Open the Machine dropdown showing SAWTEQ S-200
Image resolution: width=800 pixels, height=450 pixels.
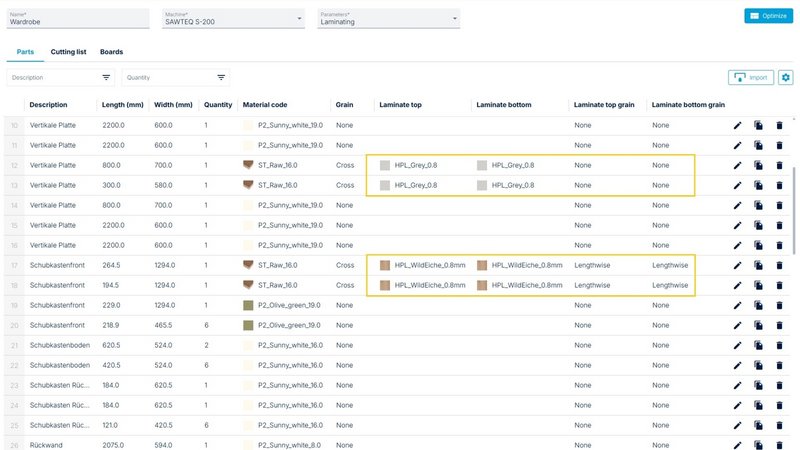[x=231, y=19]
